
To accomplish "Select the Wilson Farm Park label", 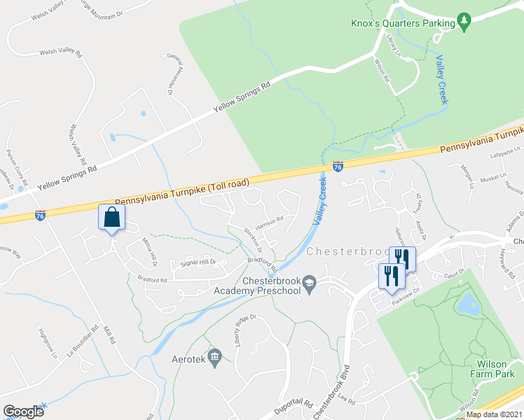I will click(x=492, y=369).
